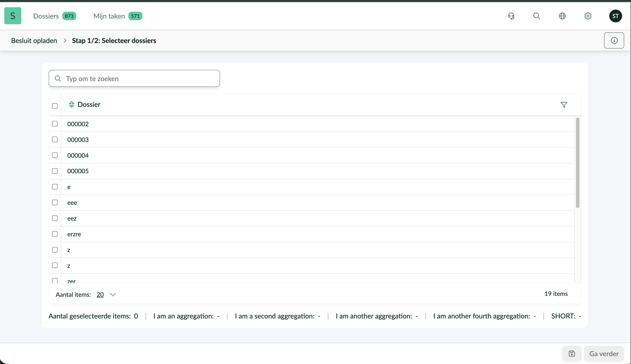Image resolution: width=631 pixels, height=364 pixels.
Task: Click the Ga verder button
Action: (604, 354)
